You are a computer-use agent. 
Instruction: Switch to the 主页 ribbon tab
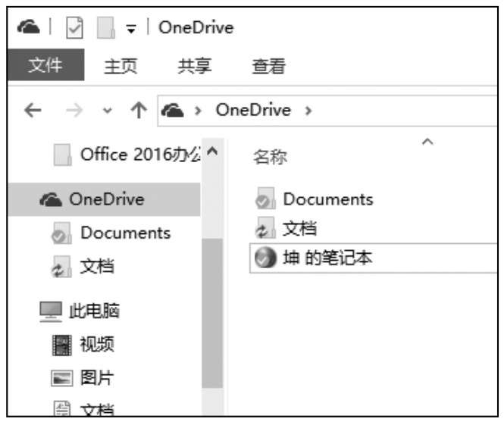click(120, 66)
